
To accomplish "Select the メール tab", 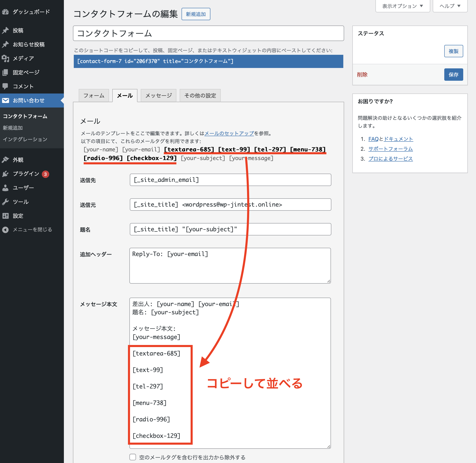I will click(125, 96).
